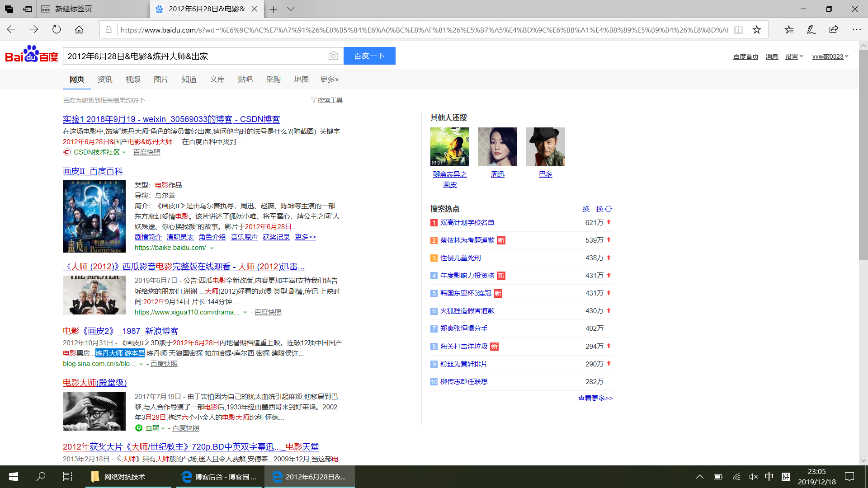The image size is (868, 488).
Task: Open Windows Task View on taskbar
Action: pyautogui.click(x=67, y=477)
